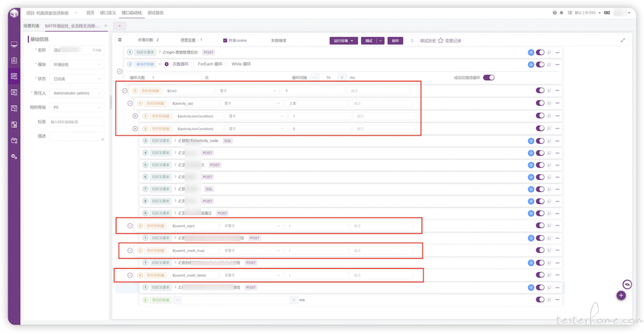Click the floating circle icon above plus button

click(627, 284)
